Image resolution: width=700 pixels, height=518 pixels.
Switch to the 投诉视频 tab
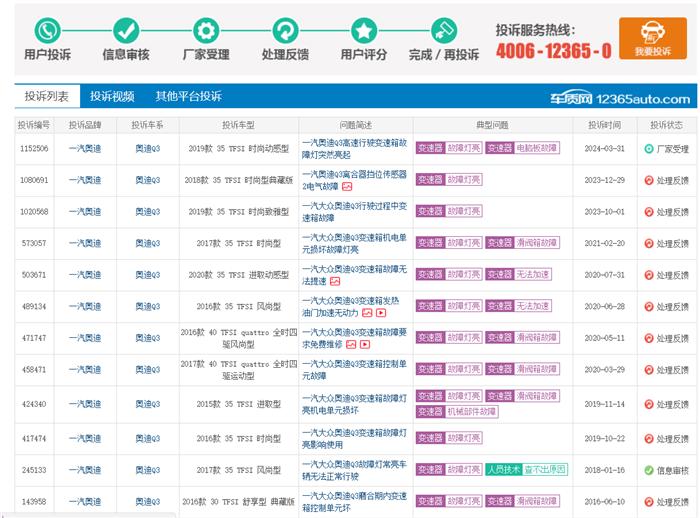pyautogui.click(x=112, y=97)
